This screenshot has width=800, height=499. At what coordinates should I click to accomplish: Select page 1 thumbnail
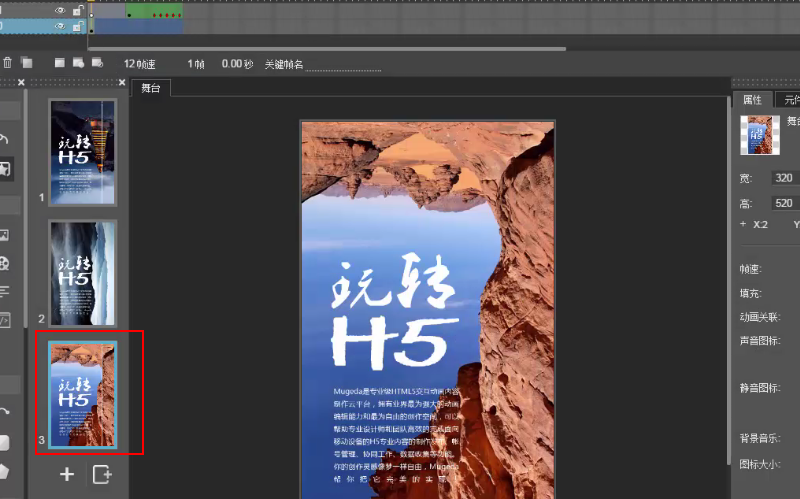pyautogui.click(x=83, y=153)
